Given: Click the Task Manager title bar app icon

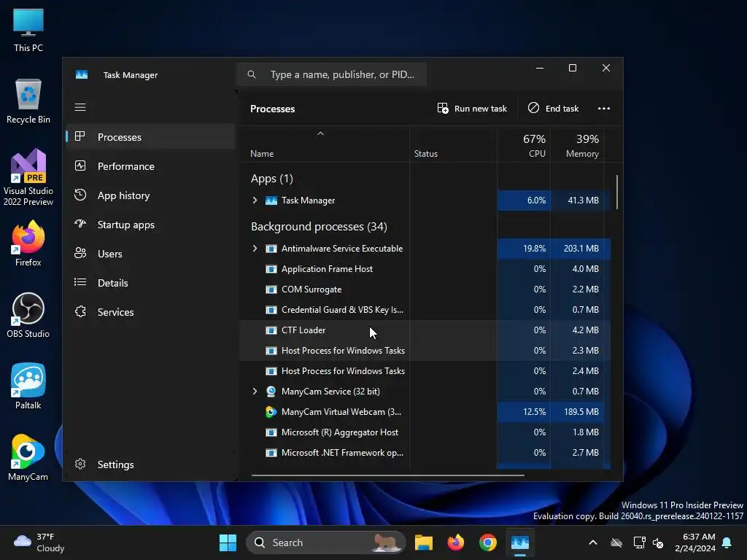Looking at the screenshot, I should pos(82,75).
